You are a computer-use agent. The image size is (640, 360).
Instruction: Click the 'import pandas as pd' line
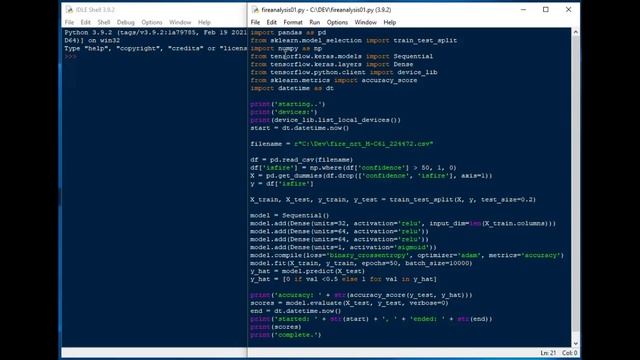pyautogui.click(x=288, y=33)
